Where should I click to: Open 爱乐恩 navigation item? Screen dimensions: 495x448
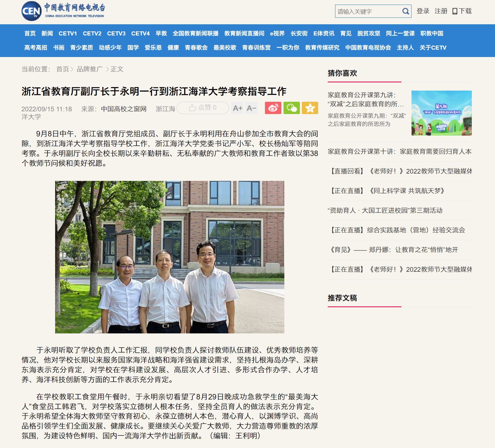click(153, 47)
